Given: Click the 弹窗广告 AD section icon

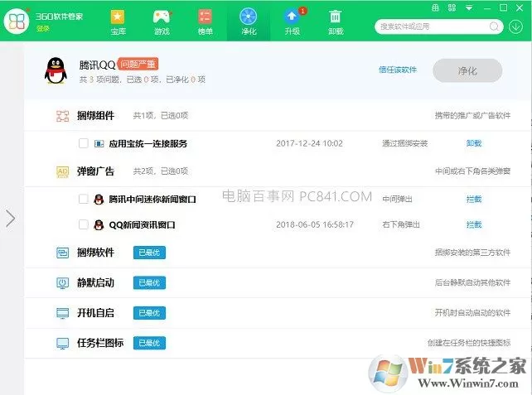Looking at the screenshot, I should (62, 171).
